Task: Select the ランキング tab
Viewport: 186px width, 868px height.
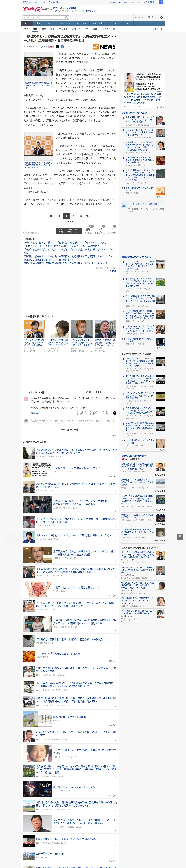Action: (x=115, y=24)
